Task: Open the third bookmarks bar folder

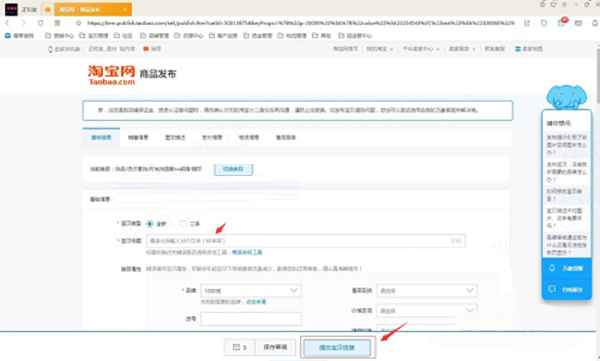Action: pyautogui.click(x=94, y=36)
